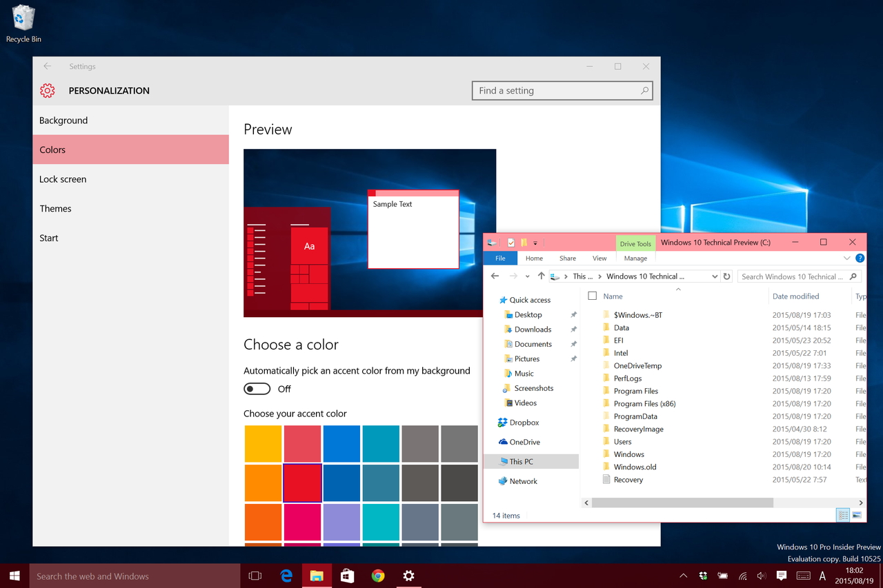Switch the file list to Large icons view
Image resolution: width=883 pixels, height=588 pixels.
857,514
